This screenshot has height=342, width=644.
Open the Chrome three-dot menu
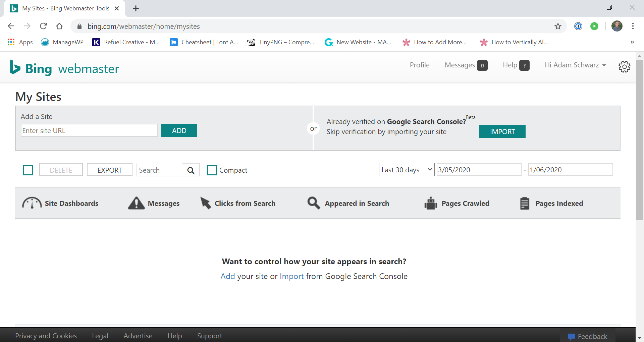coord(633,26)
